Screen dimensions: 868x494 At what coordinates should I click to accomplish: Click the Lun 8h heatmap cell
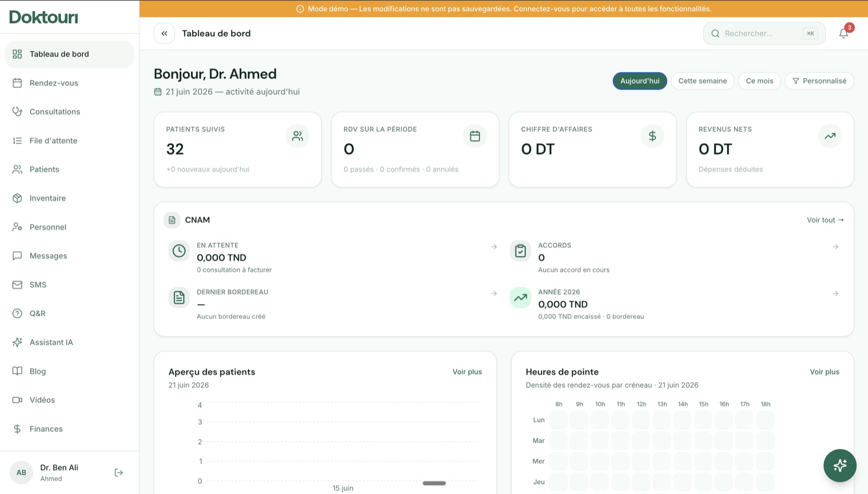coord(559,420)
